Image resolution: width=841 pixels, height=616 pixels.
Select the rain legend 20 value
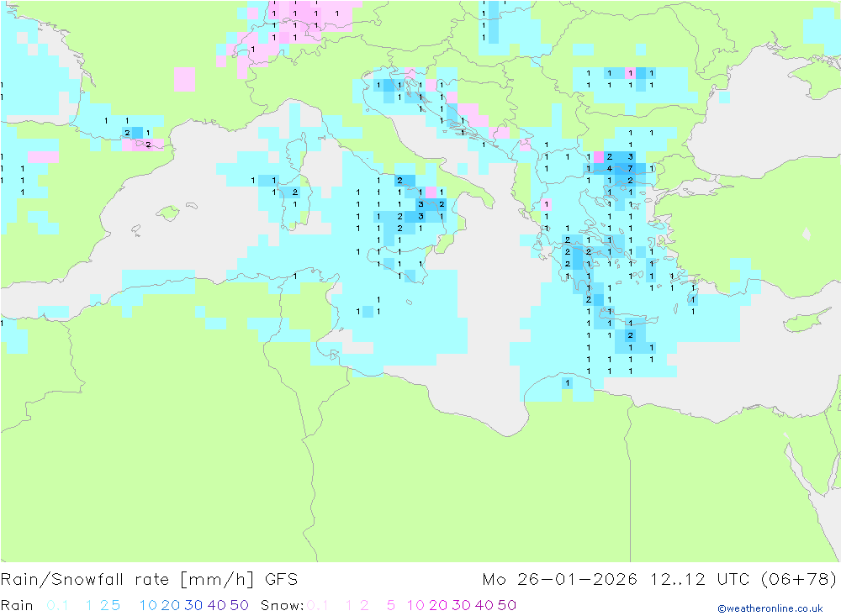tap(171, 605)
